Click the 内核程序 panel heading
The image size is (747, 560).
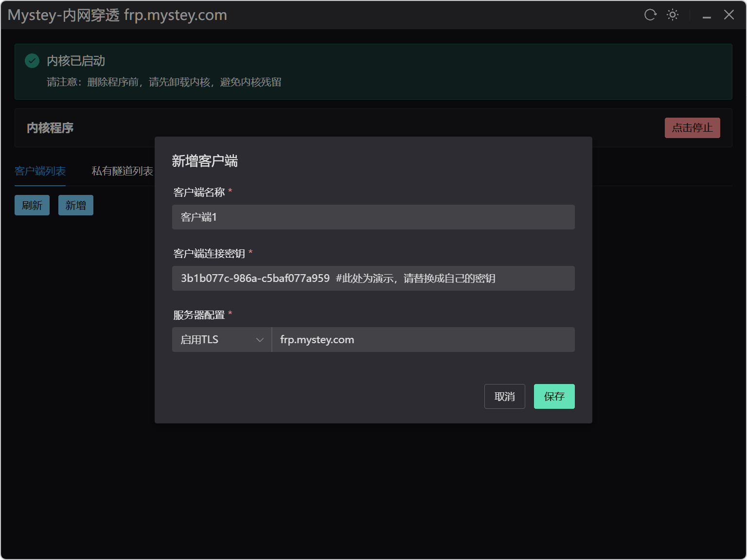click(50, 128)
